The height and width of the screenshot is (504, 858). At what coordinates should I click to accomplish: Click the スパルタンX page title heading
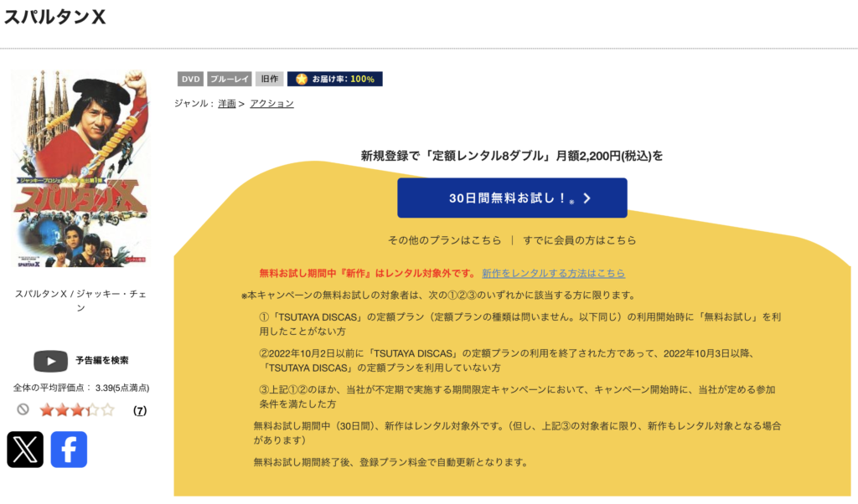coord(54,18)
